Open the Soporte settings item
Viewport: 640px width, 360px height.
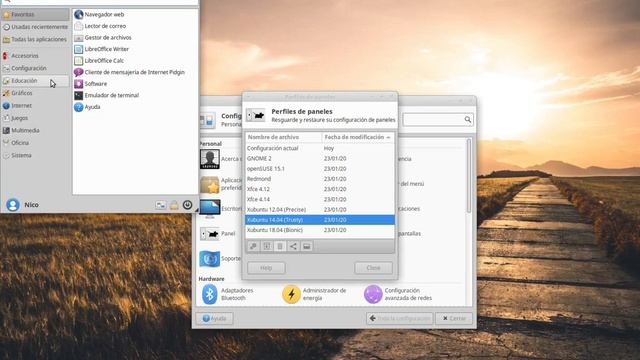pyautogui.click(x=220, y=259)
